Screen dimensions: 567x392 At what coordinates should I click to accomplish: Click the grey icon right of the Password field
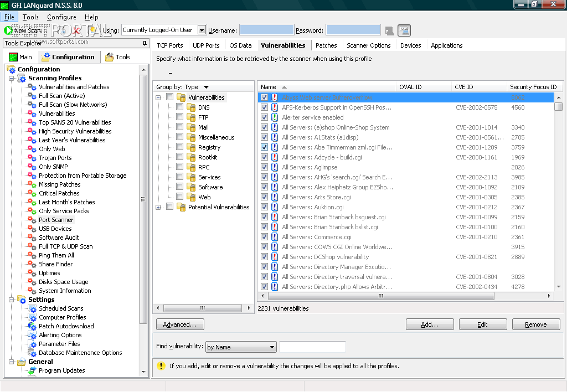389,31
